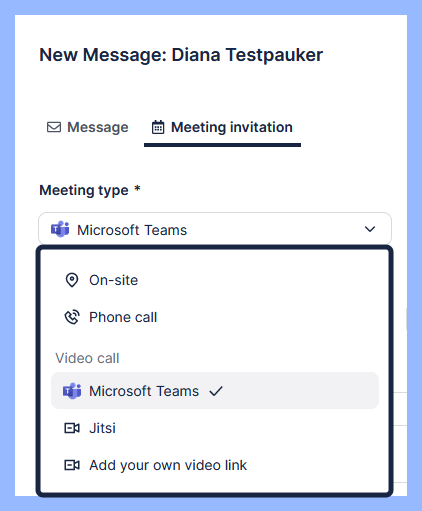Click the Teams logo in the dropdown list

coord(72,391)
